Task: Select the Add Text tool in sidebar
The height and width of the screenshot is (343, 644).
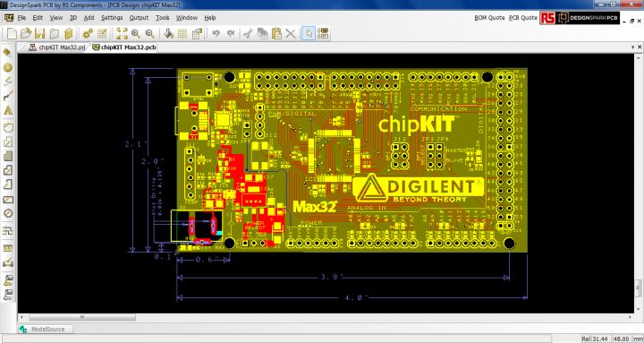Action: pyautogui.click(x=8, y=111)
